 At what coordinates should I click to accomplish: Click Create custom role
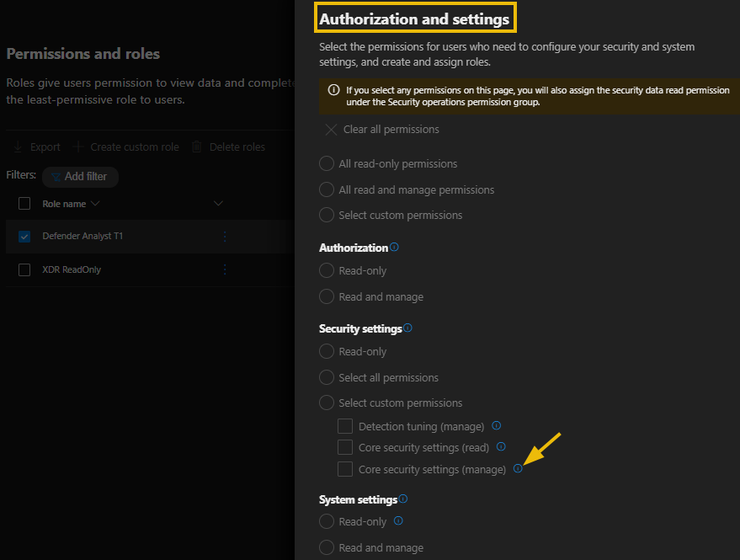126,147
